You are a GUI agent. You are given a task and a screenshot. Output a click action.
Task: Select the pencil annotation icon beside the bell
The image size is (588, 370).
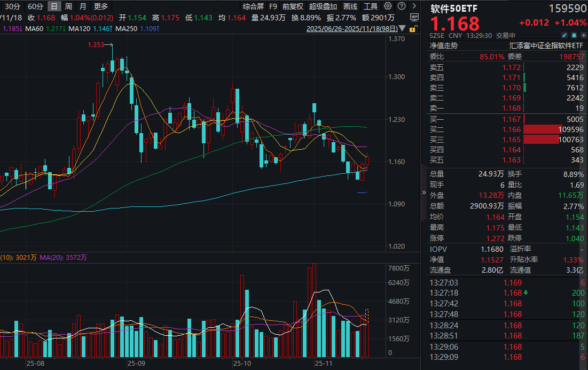pyautogui.click(x=564, y=35)
